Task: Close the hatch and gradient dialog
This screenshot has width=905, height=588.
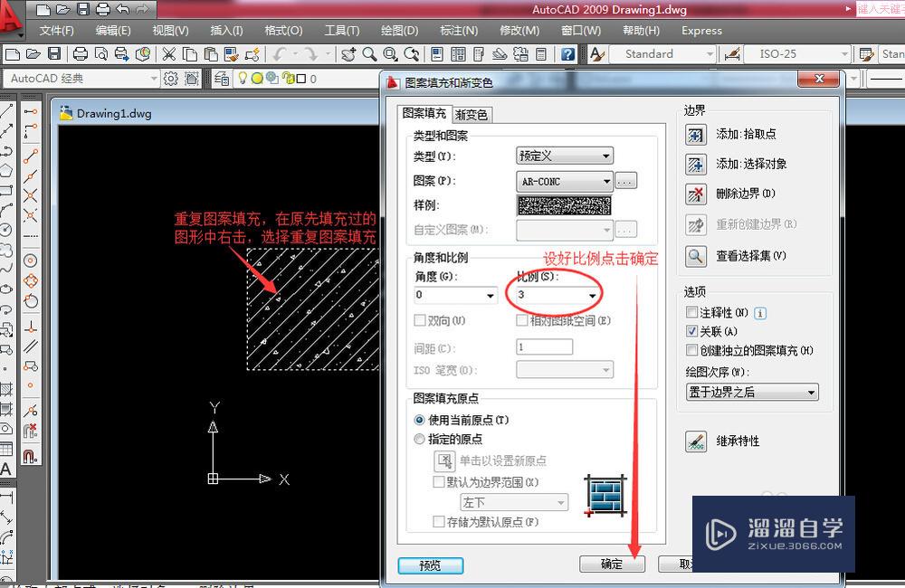Action: (818, 79)
